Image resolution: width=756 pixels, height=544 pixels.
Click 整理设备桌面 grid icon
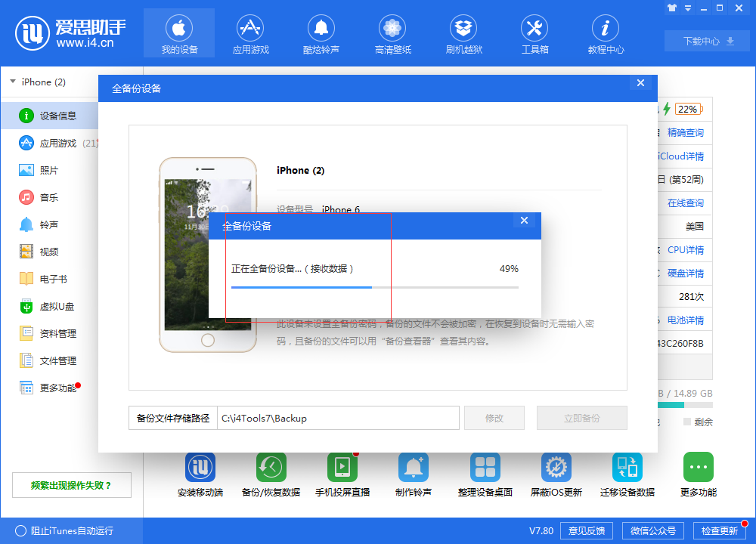coord(485,467)
